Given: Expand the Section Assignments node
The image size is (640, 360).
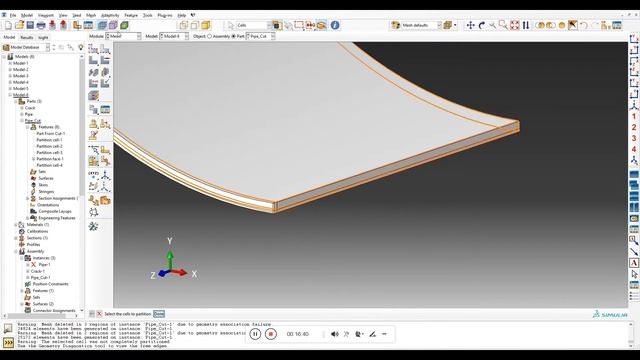Looking at the screenshot, I should coord(28,198).
